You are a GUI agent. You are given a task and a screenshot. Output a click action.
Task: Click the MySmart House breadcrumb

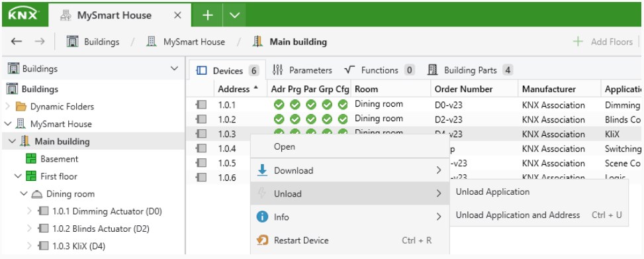coord(186,42)
